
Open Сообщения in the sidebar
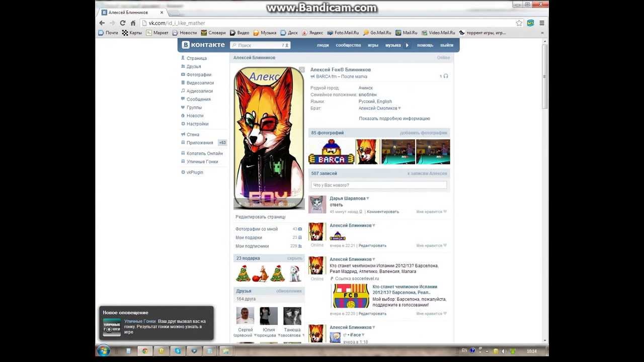click(199, 100)
